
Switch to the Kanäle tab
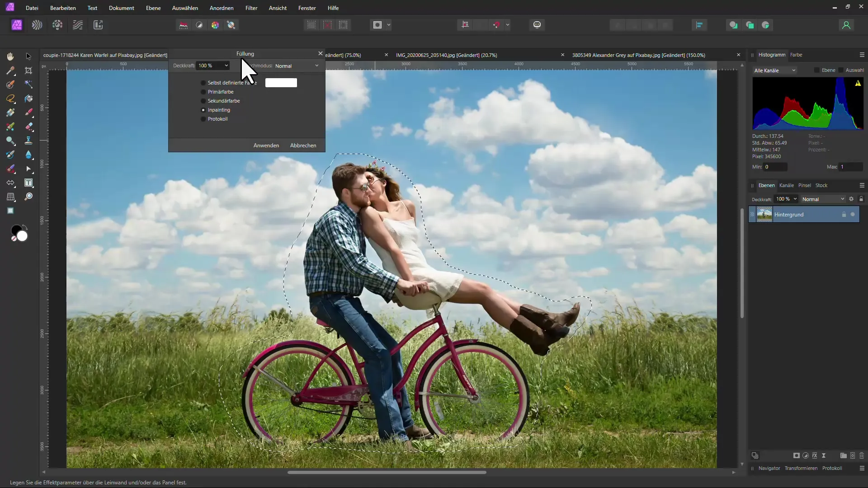[786, 185]
